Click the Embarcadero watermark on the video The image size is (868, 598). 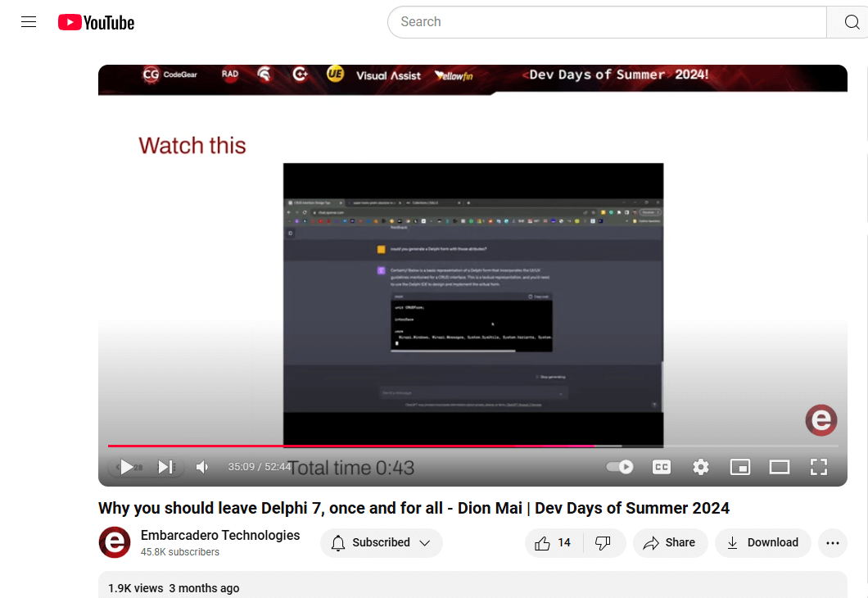[821, 420]
